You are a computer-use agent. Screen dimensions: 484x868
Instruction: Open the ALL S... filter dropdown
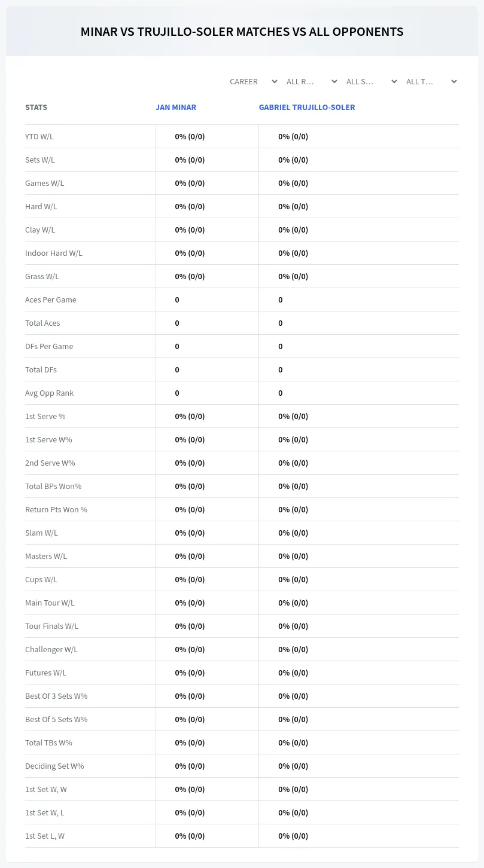371,81
